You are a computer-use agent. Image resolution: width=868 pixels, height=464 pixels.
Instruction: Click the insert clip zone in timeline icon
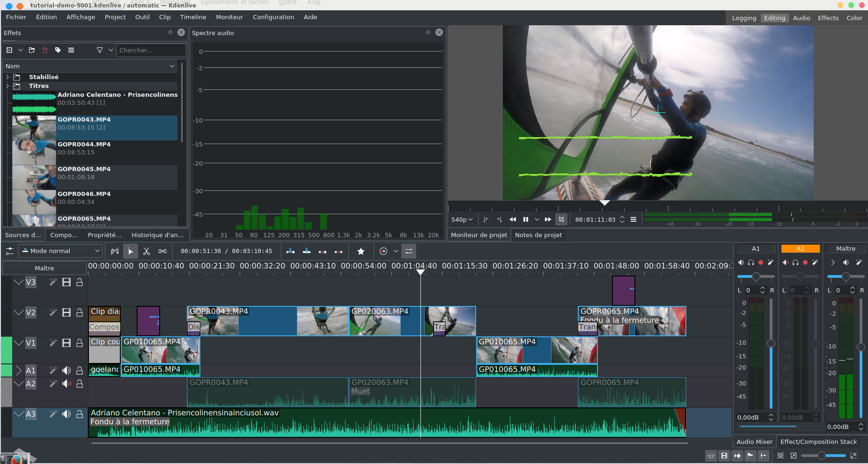[x=291, y=251]
